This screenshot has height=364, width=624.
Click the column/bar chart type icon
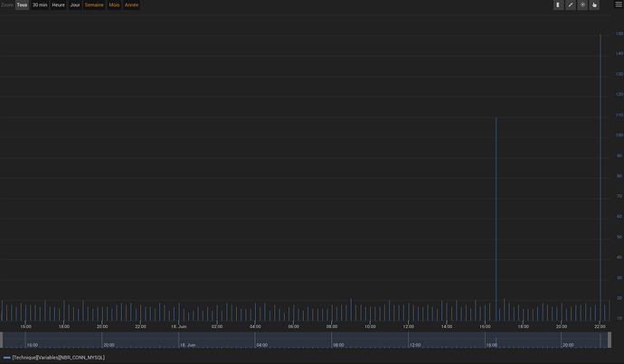(x=558, y=5)
